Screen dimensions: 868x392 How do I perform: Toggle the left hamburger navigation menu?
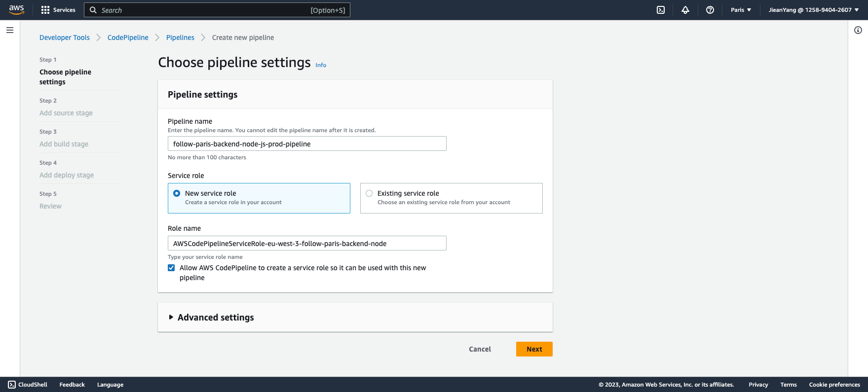tap(10, 30)
